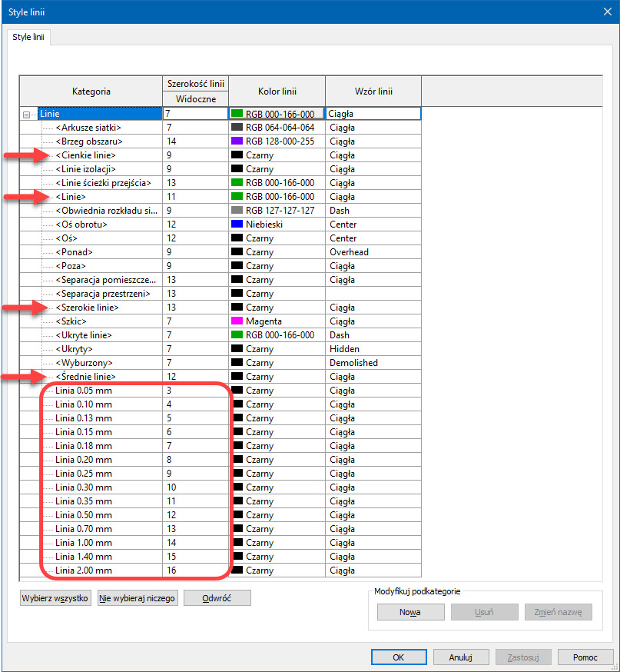Click the Odwróć button
The image size is (620, 672).
click(217, 597)
